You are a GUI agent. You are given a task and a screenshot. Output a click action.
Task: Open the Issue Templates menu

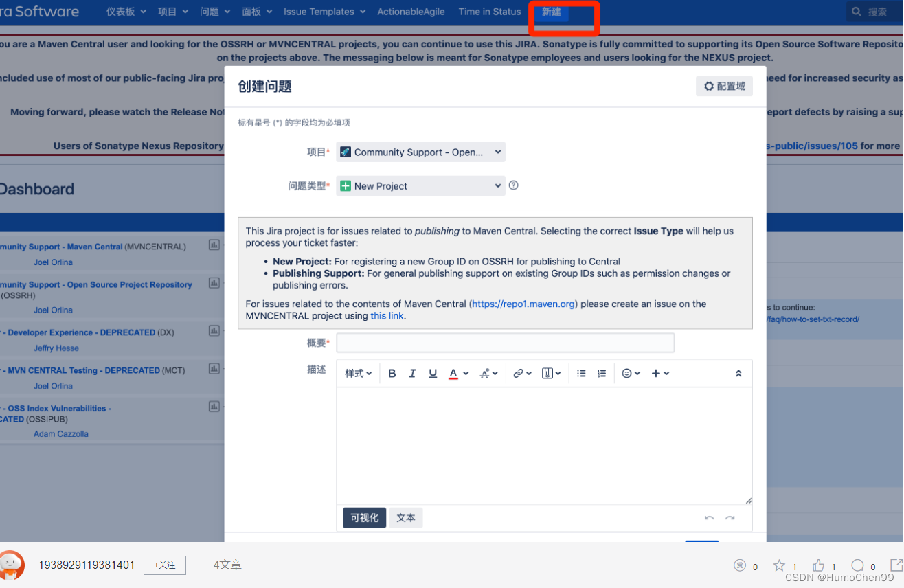pyautogui.click(x=325, y=12)
